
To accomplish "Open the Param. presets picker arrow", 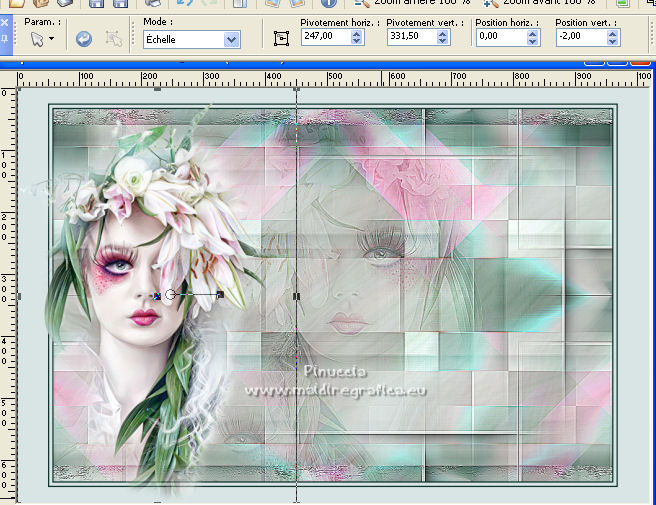I will click(51, 38).
